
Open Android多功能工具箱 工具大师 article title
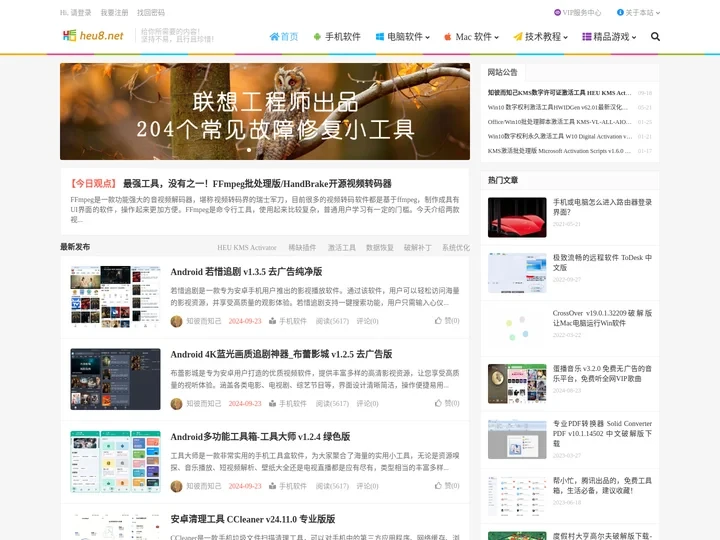click(x=260, y=437)
